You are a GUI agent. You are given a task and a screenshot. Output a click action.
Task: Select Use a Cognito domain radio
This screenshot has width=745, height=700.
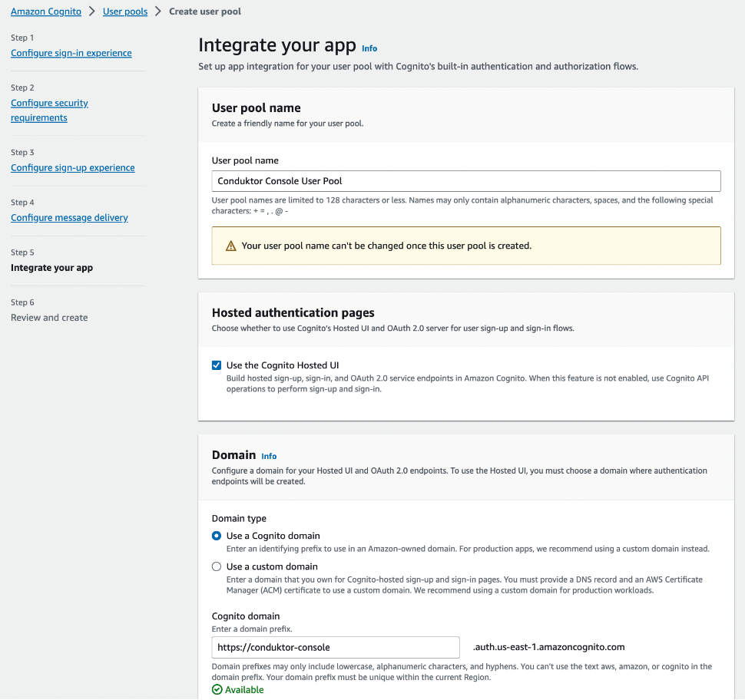(217, 536)
